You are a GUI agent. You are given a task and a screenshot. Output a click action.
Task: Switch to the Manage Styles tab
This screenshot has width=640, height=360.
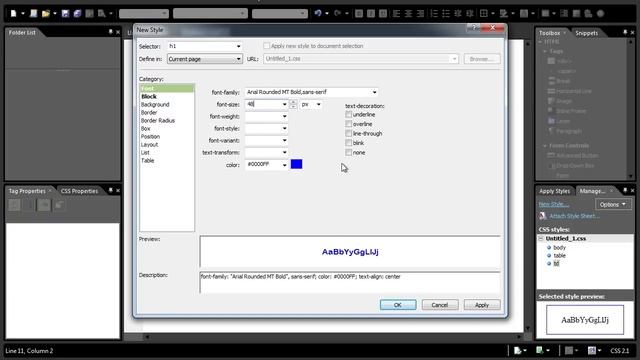(x=592, y=191)
